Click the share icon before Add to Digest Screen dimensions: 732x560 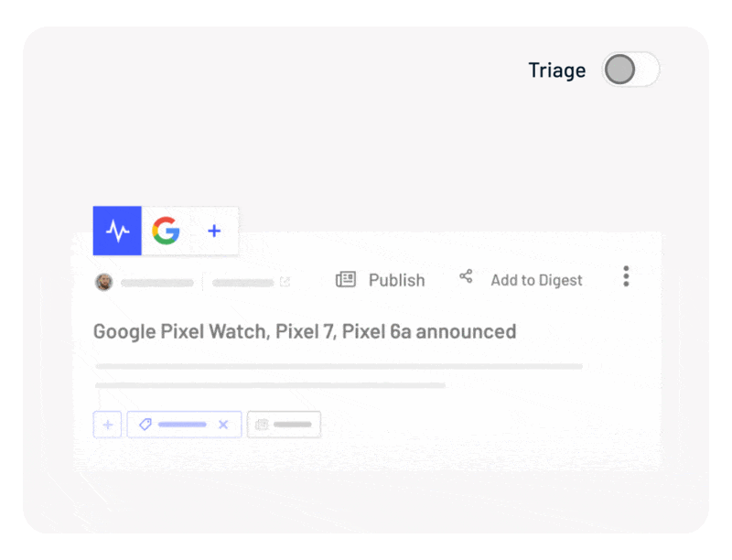pos(466,276)
